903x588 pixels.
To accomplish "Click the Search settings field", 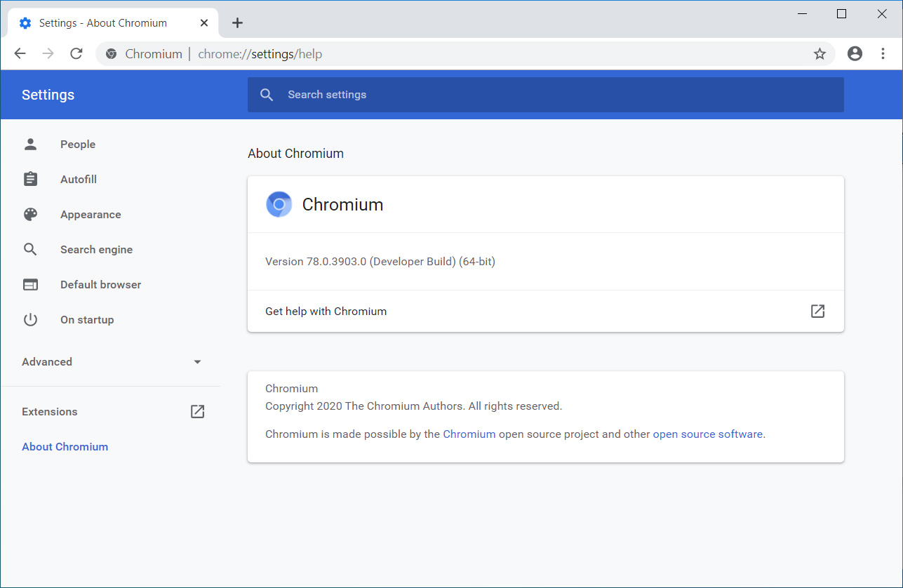I will coord(421,94).
